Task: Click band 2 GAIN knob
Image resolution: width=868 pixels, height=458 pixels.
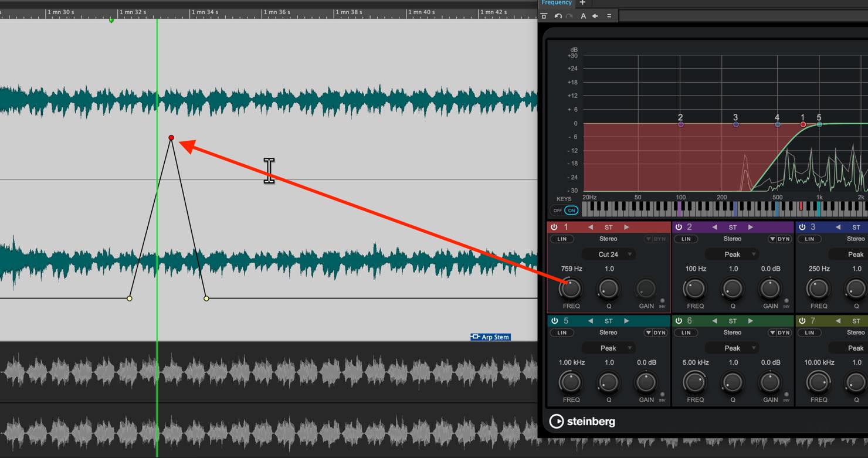Action: click(x=770, y=289)
